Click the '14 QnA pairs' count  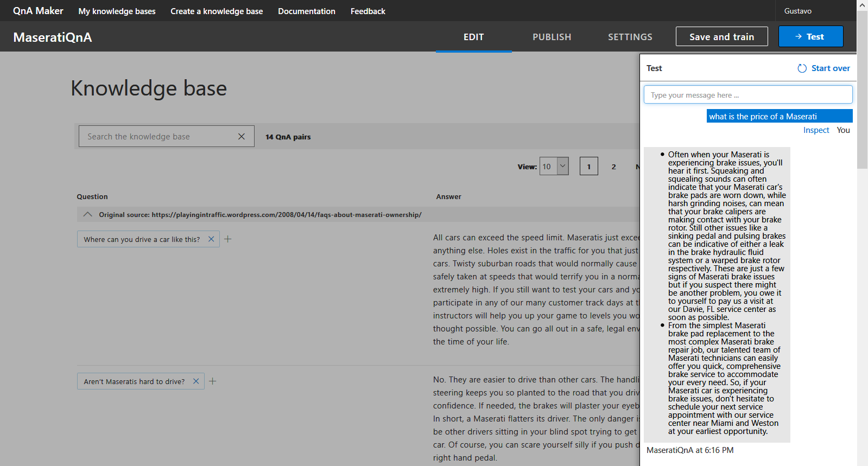coord(288,137)
